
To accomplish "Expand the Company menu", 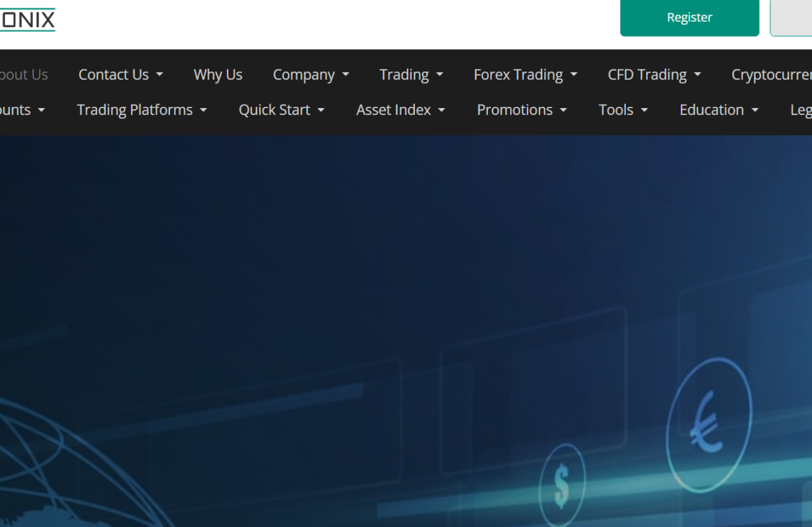I will 311,75.
